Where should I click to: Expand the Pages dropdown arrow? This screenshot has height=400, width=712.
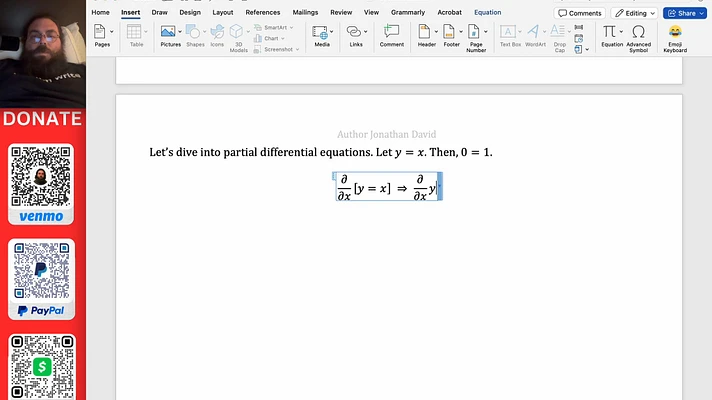(112, 32)
